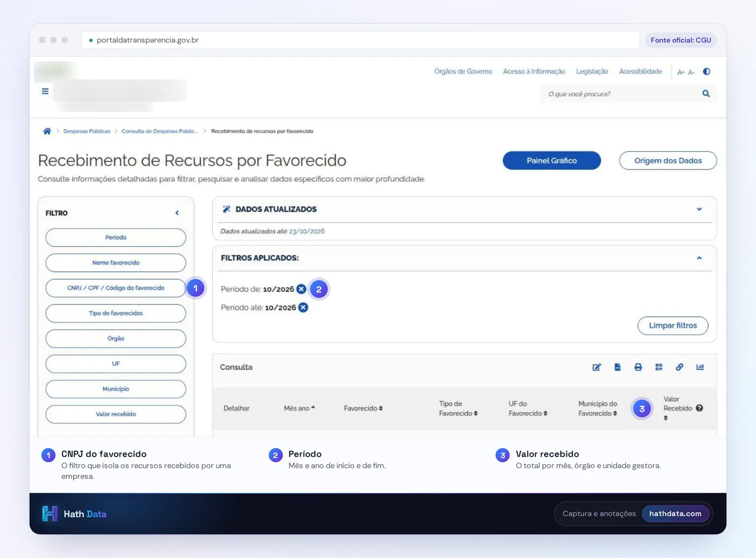Click the search magnifier icon
This screenshot has width=756, height=558.
(x=706, y=94)
